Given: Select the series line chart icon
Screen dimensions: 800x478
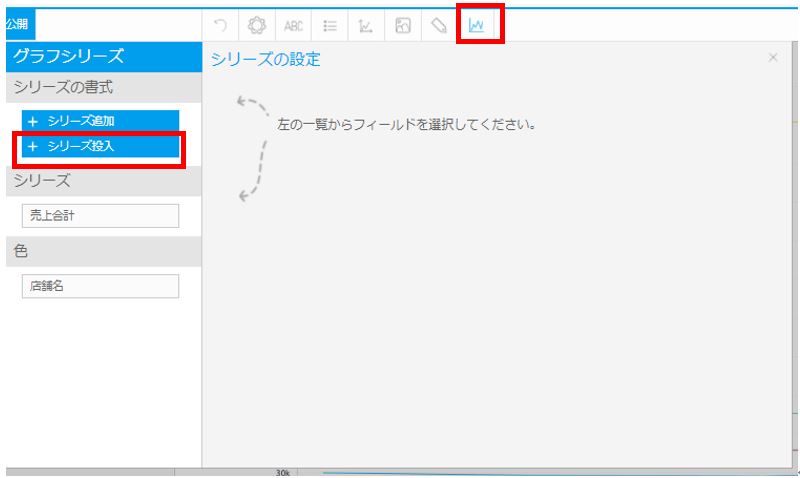Looking at the screenshot, I should pyautogui.click(x=477, y=25).
